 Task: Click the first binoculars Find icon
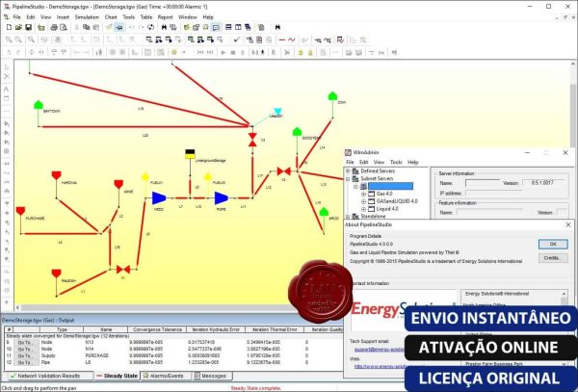164,27
